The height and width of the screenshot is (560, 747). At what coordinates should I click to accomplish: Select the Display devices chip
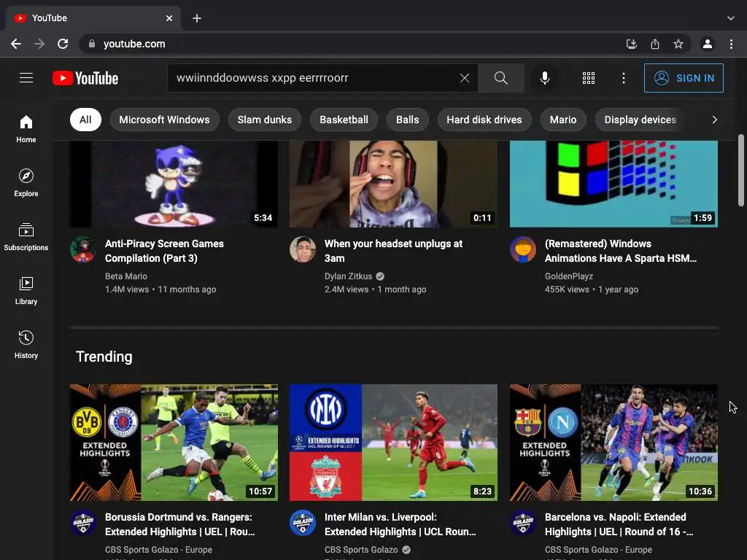pos(640,120)
